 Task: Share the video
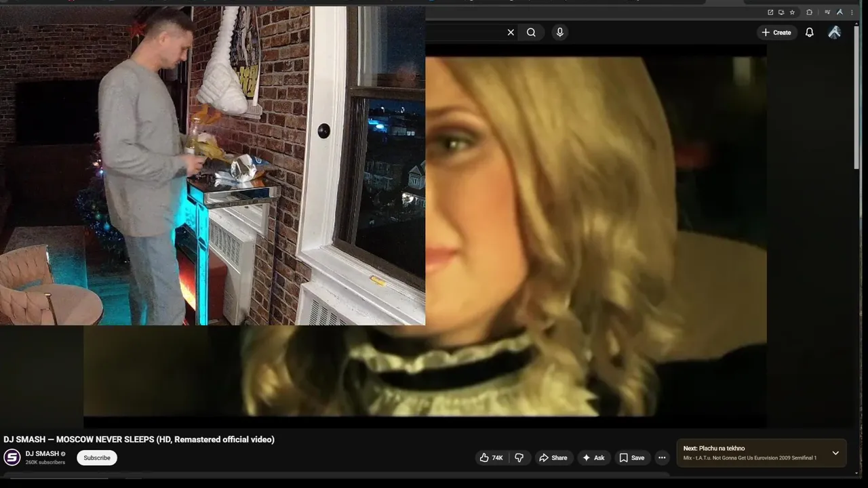click(553, 457)
